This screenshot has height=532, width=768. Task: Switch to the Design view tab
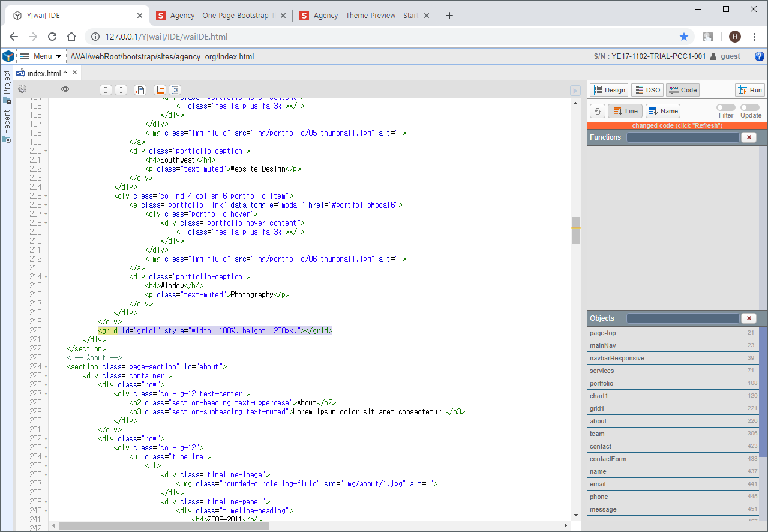[609, 90]
